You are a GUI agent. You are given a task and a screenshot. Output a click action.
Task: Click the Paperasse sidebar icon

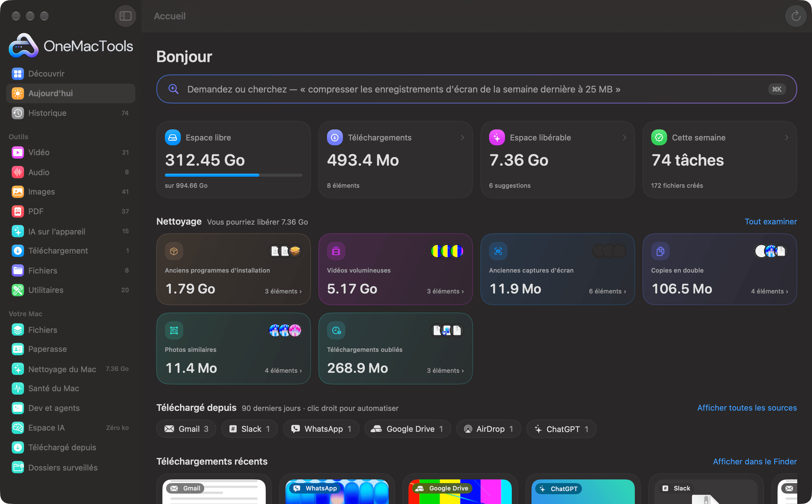point(18,349)
